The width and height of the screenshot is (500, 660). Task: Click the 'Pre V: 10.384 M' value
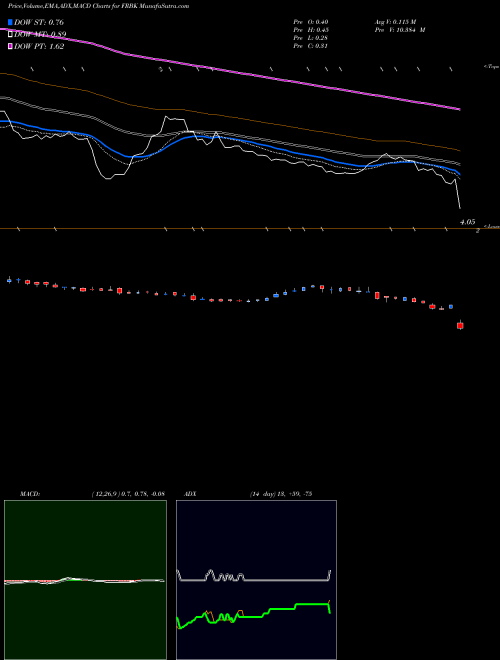pos(399,30)
